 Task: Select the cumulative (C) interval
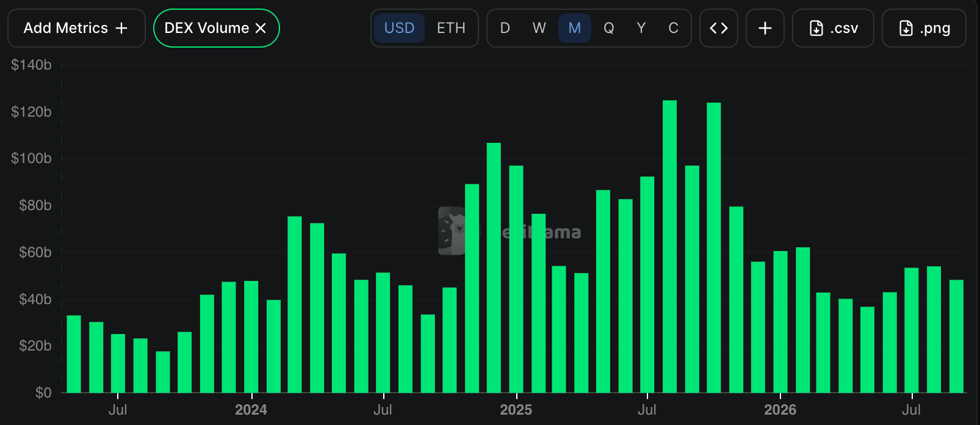coord(673,28)
